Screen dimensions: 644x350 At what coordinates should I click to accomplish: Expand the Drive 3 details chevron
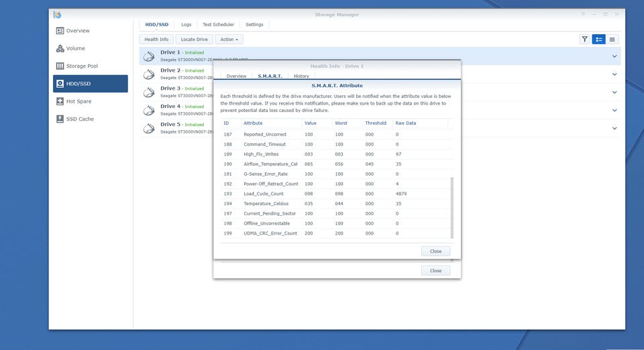click(x=614, y=93)
